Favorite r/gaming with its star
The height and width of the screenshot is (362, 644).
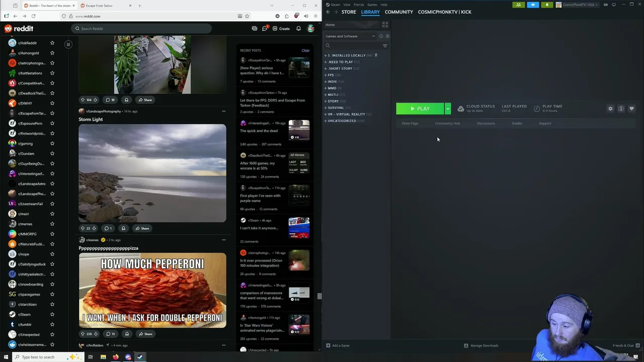click(52, 143)
